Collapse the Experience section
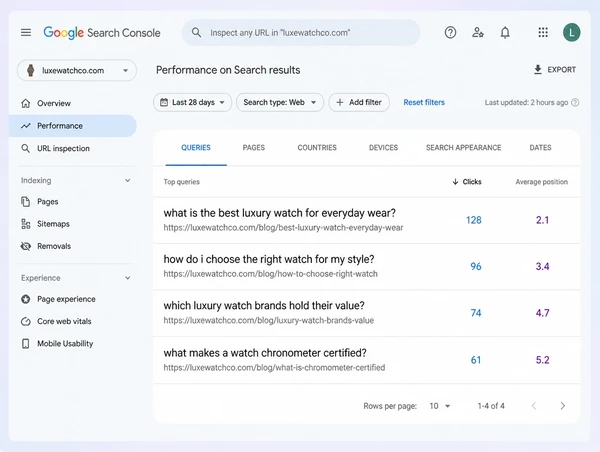The height and width of the screenshot is (452, 600). click(x=128, y=278)
